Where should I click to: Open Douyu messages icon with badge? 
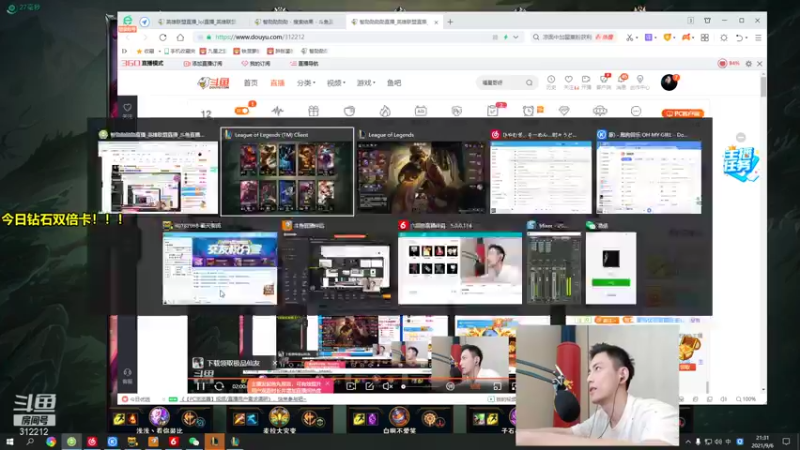point(621,82)
